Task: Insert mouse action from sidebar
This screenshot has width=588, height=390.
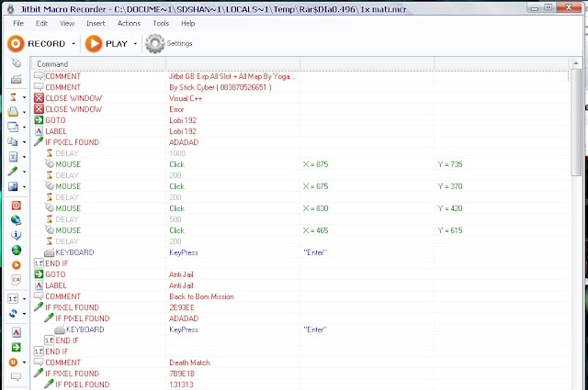Action: pos(17,63)
